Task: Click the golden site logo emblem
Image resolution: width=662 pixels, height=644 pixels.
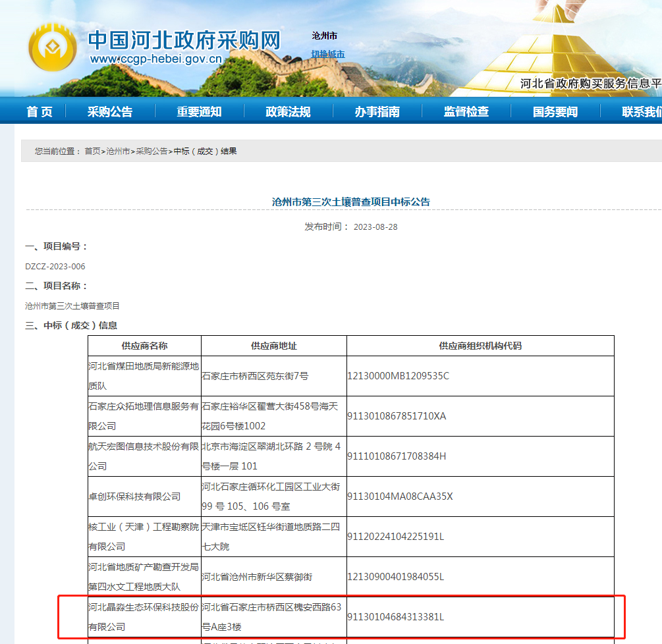Action: click(52, 47)
